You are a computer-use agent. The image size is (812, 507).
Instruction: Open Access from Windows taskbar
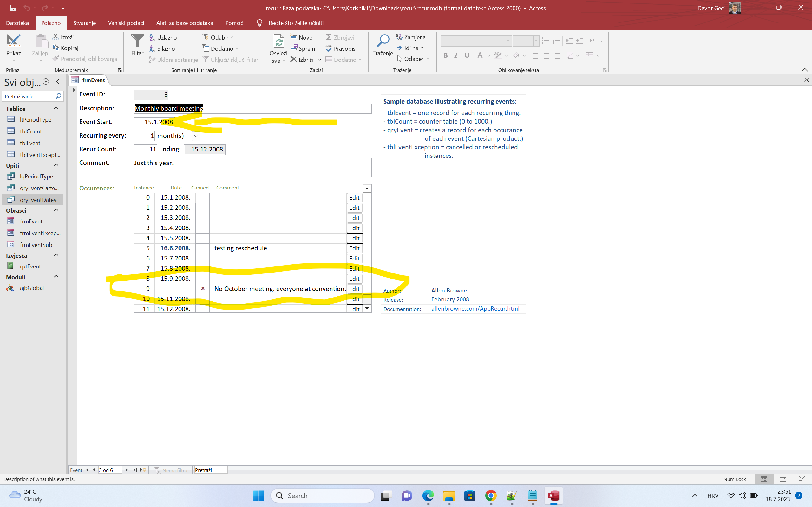(x=553, y=496)
